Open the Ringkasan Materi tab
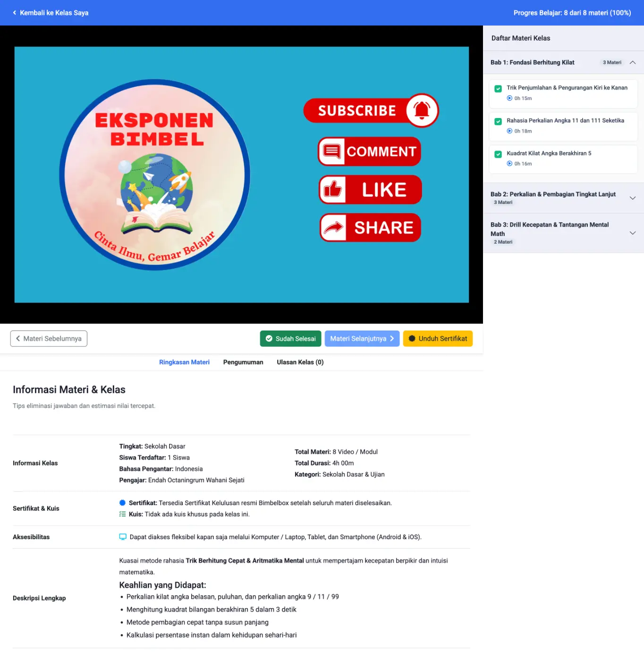Screen dimensions: 644x661 184,362
